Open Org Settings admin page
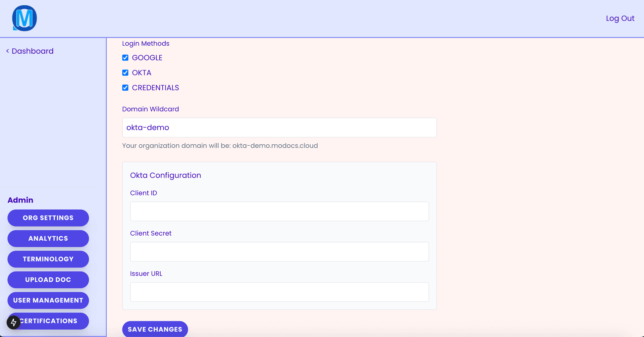The image size is (644, 337). point(48,218)
